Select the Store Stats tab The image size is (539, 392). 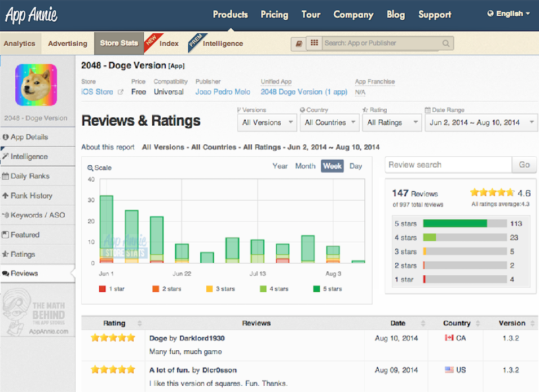(119, 43)
